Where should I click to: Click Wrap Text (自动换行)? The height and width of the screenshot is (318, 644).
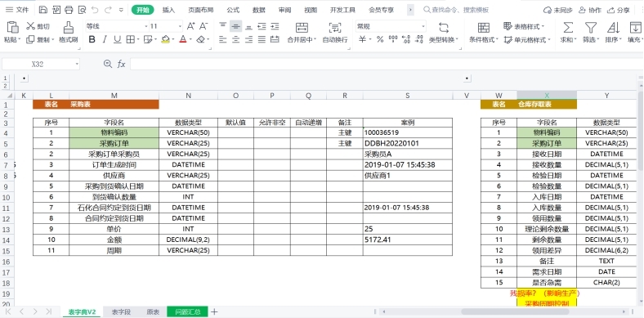point(335,33)
